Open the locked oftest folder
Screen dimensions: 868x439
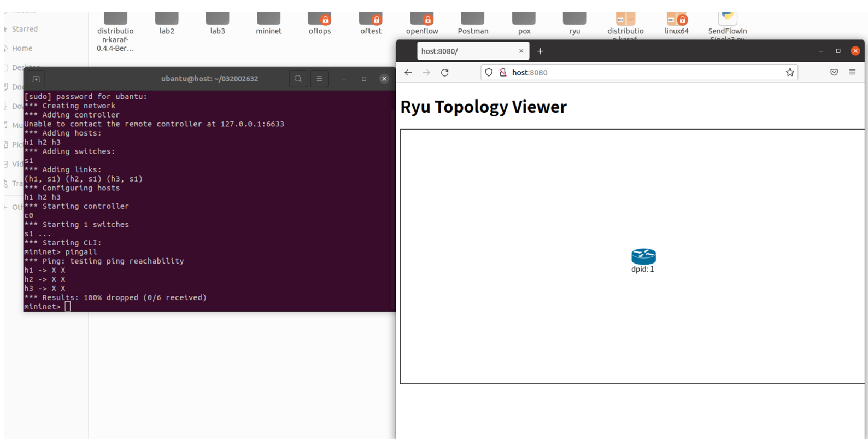pyautogui.click(x=371, y=24)
